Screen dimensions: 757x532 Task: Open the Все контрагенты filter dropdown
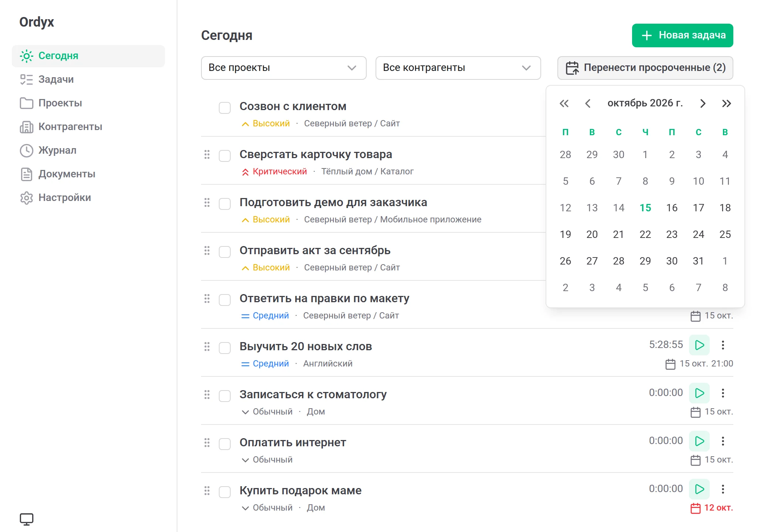point(458,68)
